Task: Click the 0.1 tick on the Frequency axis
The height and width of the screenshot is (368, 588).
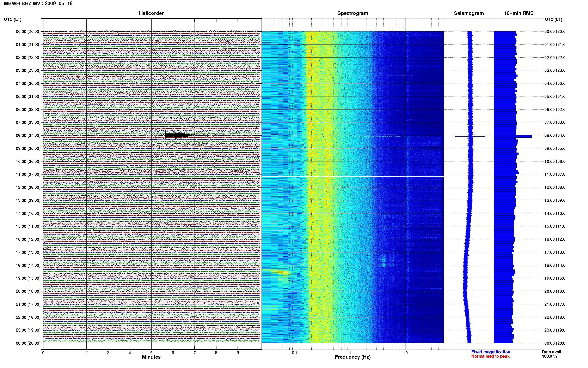Action: click(295, 353)
